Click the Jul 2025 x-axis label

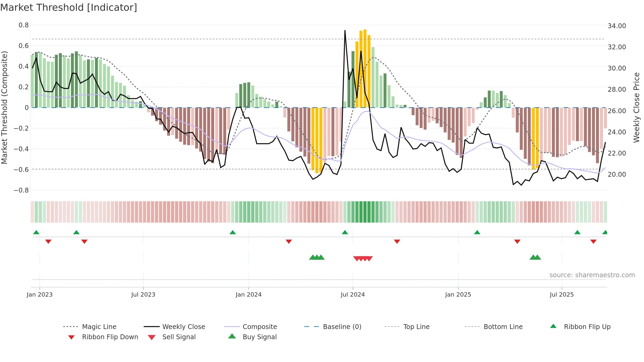562,294
